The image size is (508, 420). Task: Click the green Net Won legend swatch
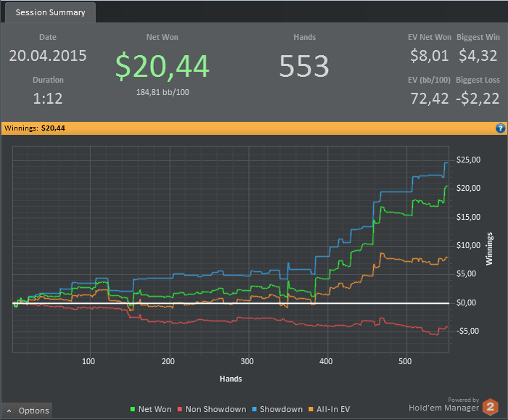pos(133,409)
